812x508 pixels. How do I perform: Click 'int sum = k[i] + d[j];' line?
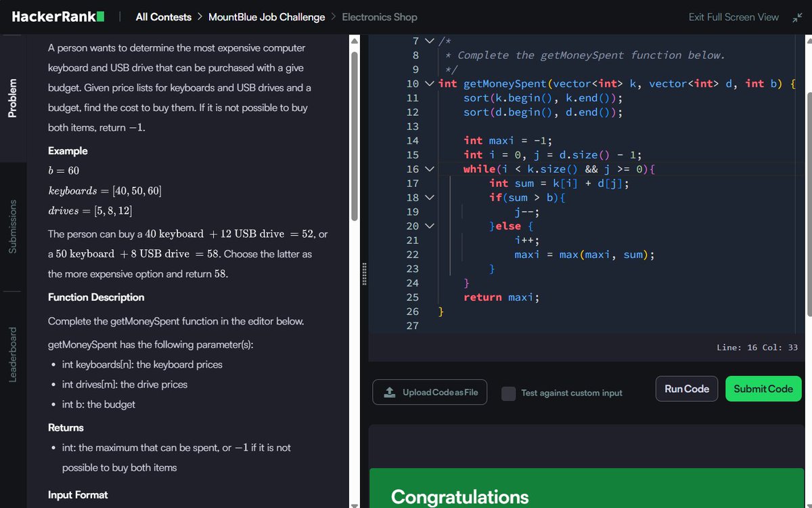[x=559, y=183]
